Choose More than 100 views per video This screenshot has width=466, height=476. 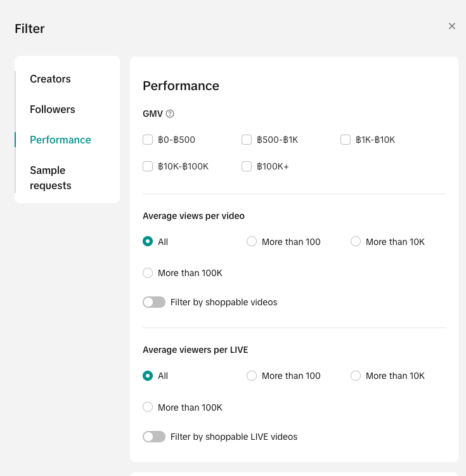[x=252, y=242]
